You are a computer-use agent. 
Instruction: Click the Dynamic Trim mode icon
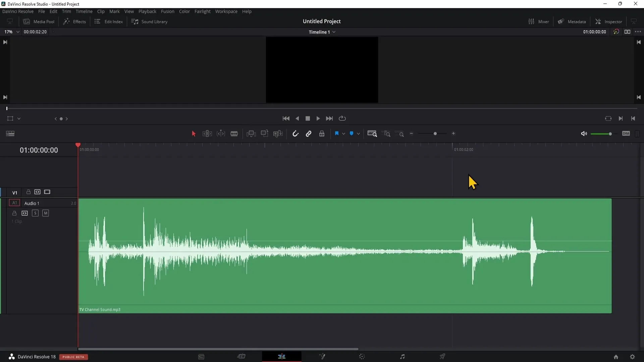coord(220,133)
